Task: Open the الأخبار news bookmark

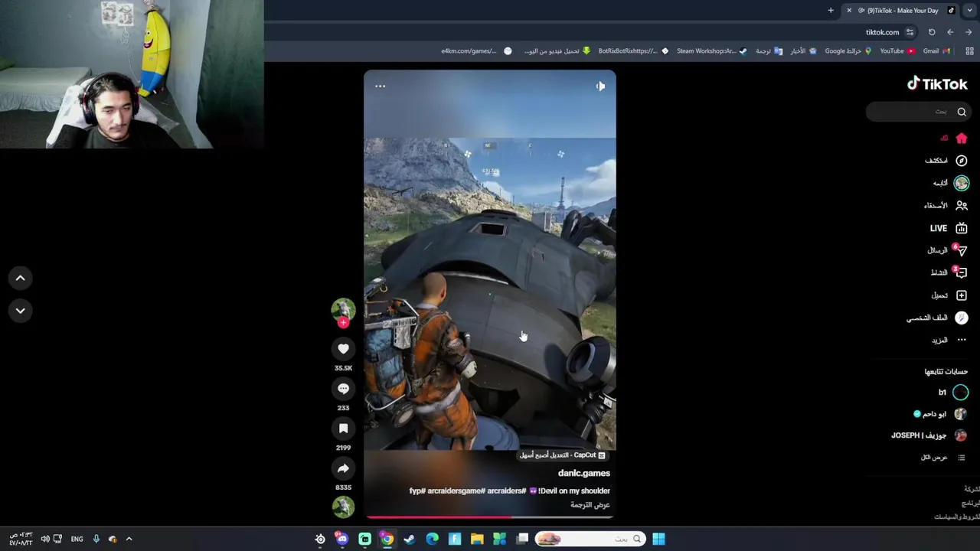Action: click(803, 51)
